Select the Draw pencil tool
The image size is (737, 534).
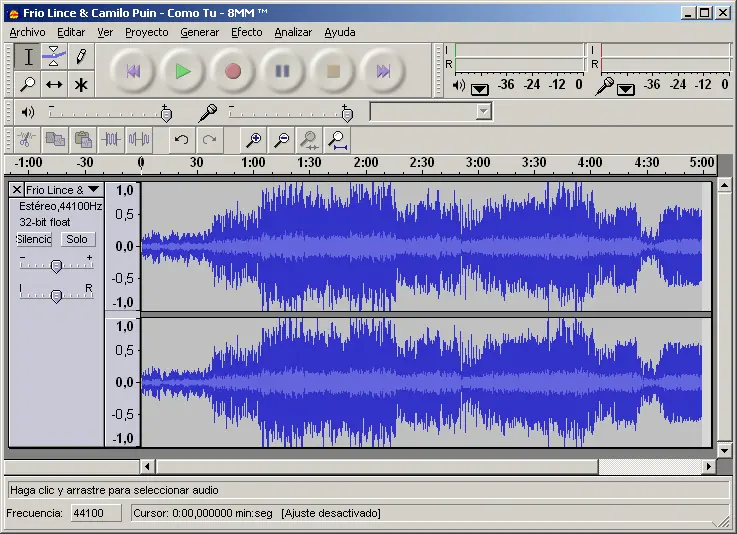[x=81, y=56]
